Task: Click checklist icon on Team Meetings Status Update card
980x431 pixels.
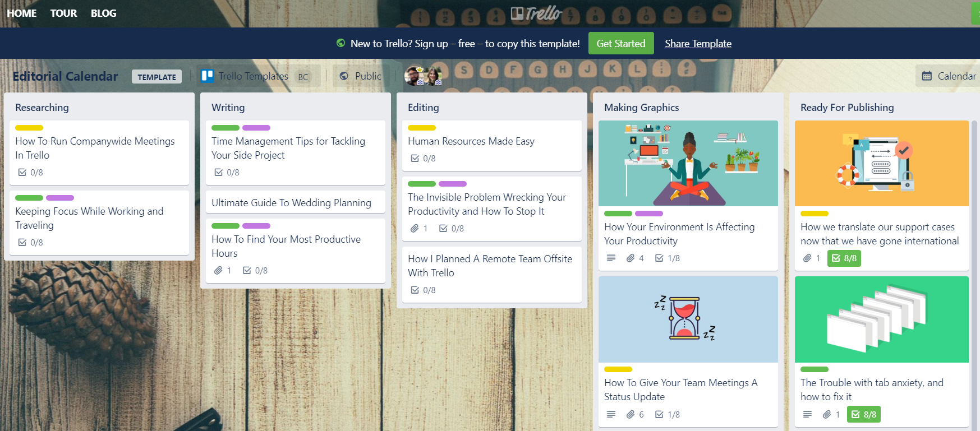Action: [x=659, y=415]
